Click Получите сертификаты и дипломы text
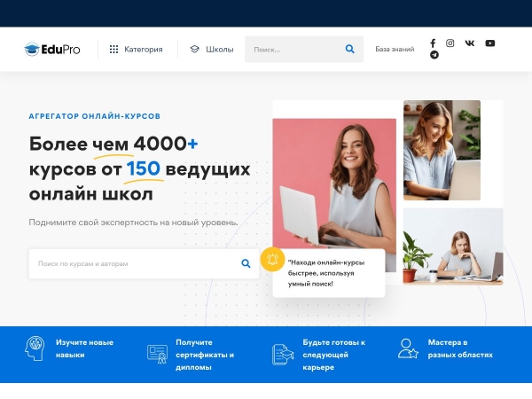Image resolution: width=532 pixels, height=399 pixels. point(205,355)
